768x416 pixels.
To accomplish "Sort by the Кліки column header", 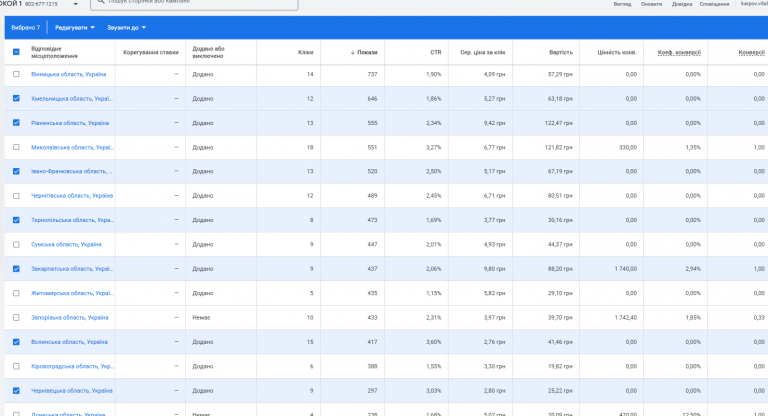I will coord(306,52).
